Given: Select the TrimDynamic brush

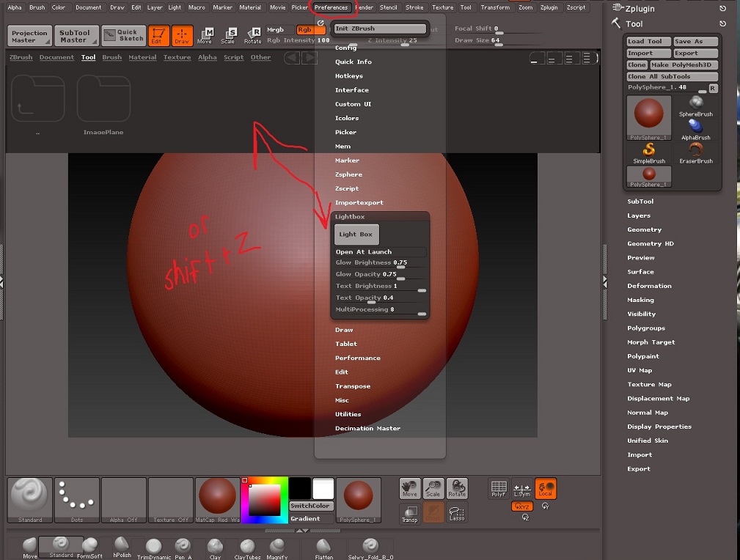Looking at the screenshot, I should tap(154, 548).
